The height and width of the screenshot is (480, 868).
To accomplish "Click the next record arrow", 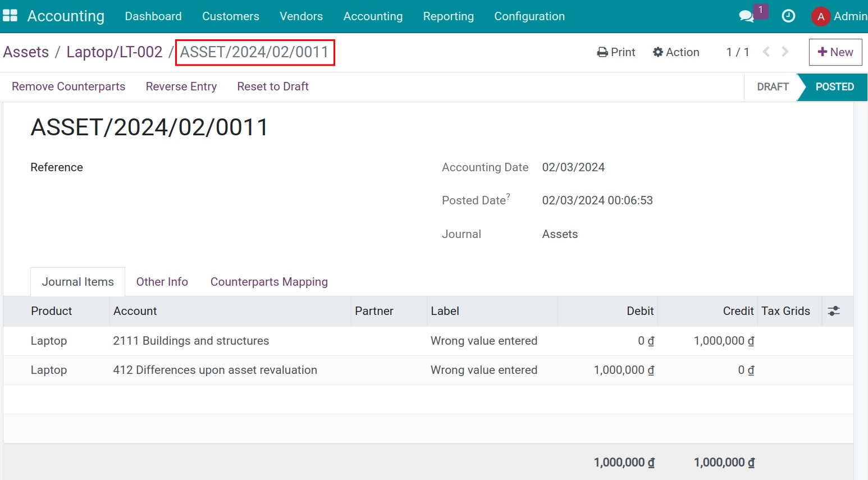I will click(784, 52).
